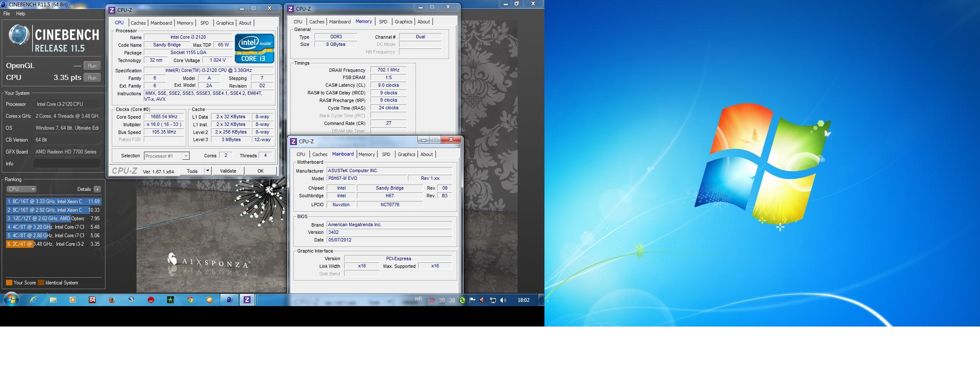Select ranking row 8C/16T @ 2.92 GHz Xeon
980x392 pixels.
53,210
